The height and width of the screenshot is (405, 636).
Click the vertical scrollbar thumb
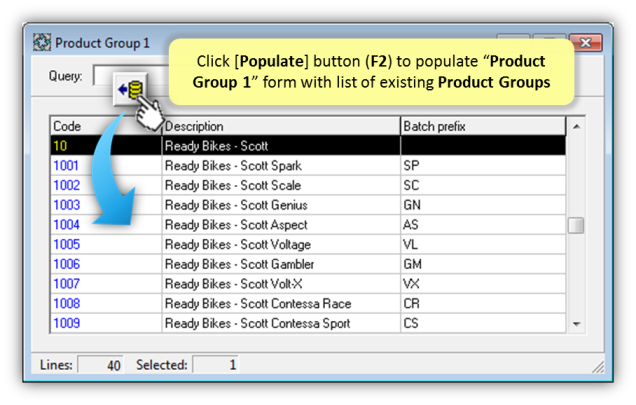pyautogui.click(x=576, y=226)
